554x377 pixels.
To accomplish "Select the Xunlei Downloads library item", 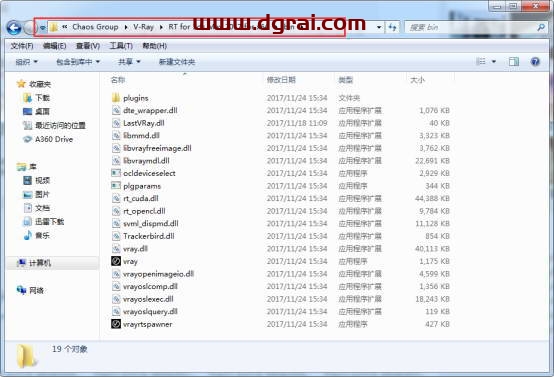I will coord(49,222).
